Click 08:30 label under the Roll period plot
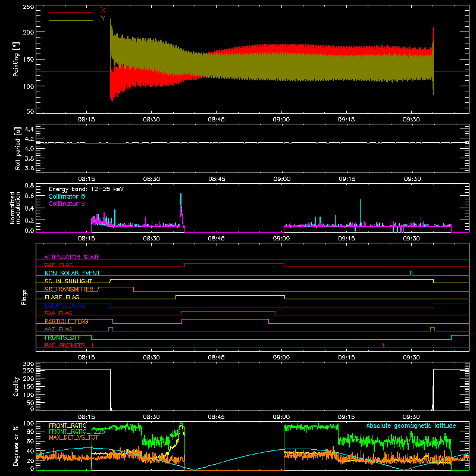The width and height of the screenshot is (476, 476). point(152,179)
